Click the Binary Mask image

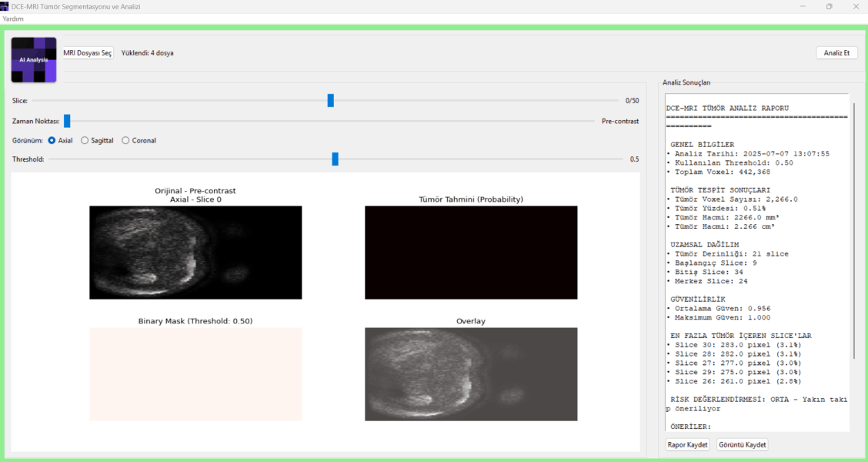pos(195,374)
